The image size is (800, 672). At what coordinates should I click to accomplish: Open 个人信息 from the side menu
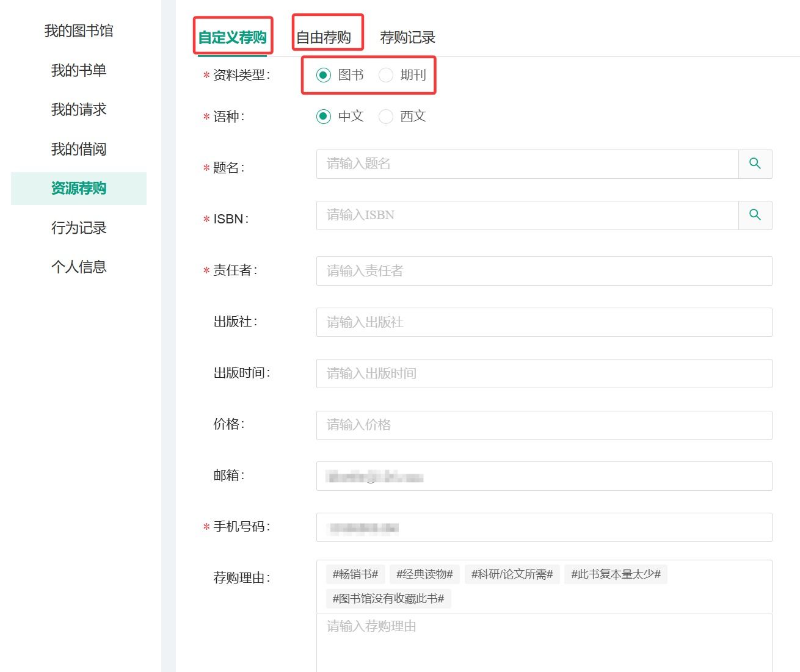coord(79,267)
